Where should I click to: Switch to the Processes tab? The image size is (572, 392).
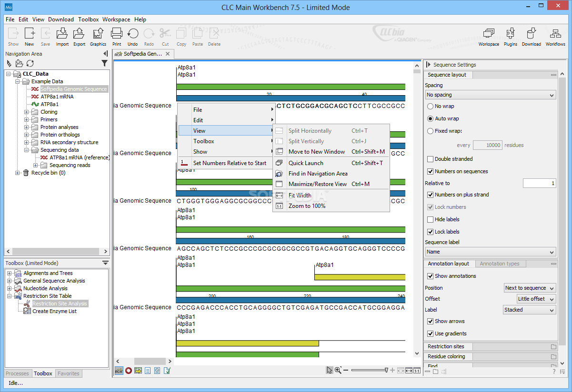(18, 373)
